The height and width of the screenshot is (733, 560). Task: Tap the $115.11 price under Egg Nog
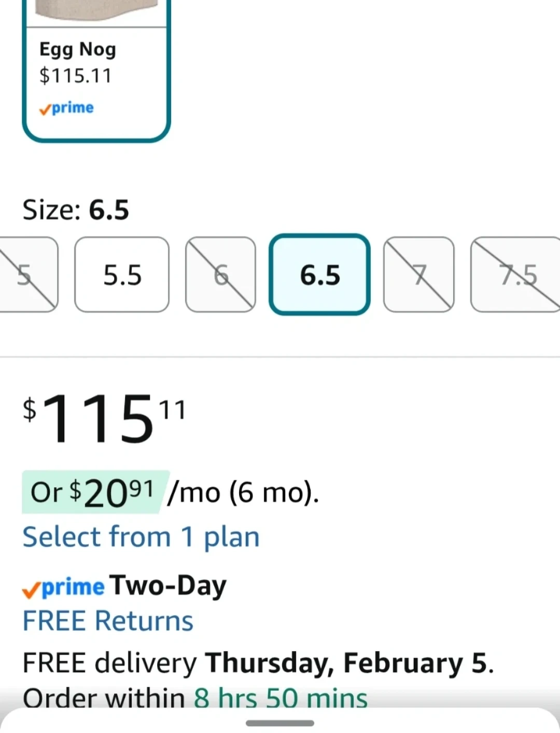(x=76, y=76)
